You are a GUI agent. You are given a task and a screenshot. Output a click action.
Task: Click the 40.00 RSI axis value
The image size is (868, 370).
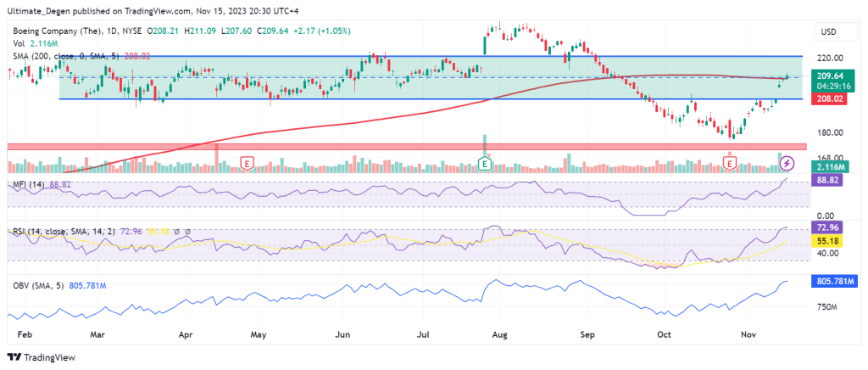click(828, 253)
